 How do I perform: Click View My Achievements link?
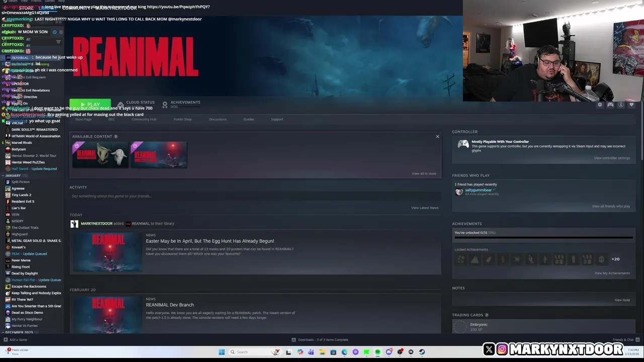612,273
